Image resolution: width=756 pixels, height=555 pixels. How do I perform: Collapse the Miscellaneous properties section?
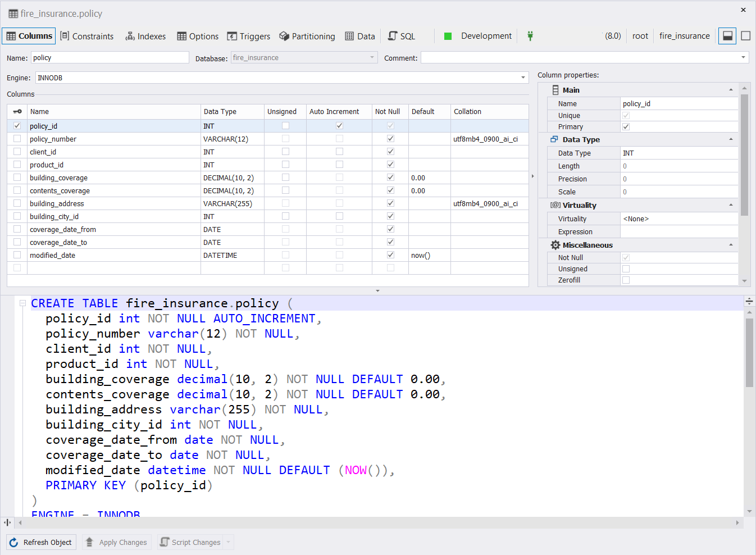(x=731, y=245)
